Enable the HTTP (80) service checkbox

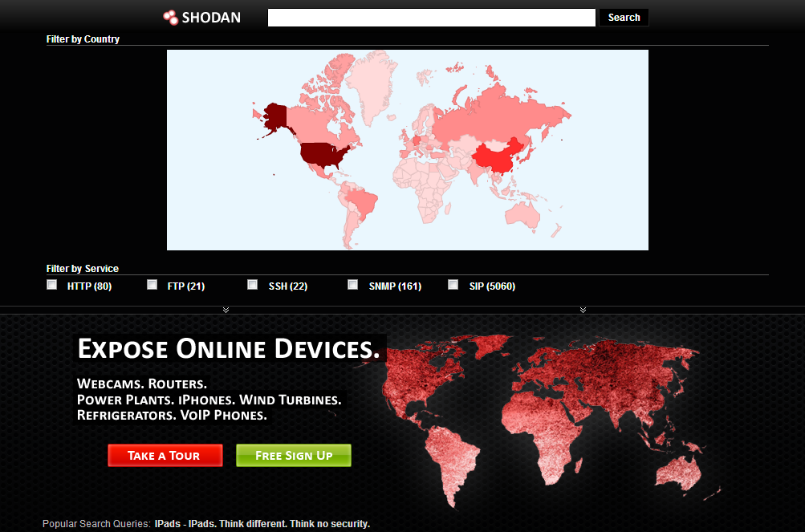pos(52,285)
